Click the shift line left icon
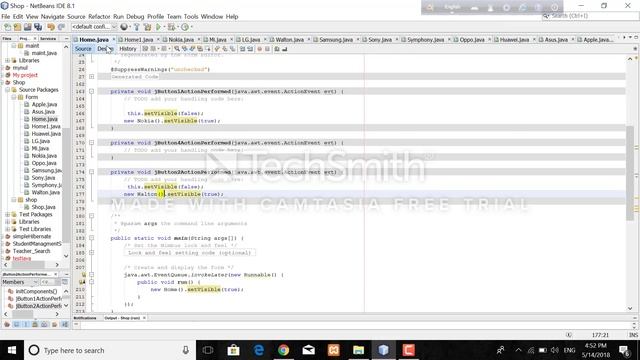The image size is (640, 360). click(242, 49)
